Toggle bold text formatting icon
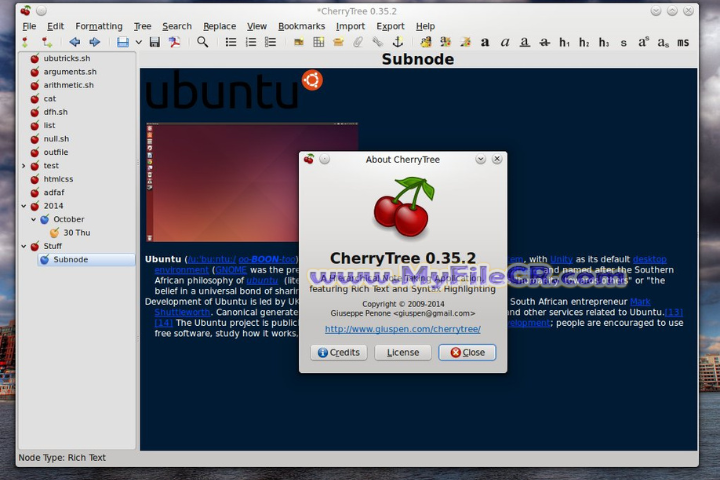 coord(485,42)
